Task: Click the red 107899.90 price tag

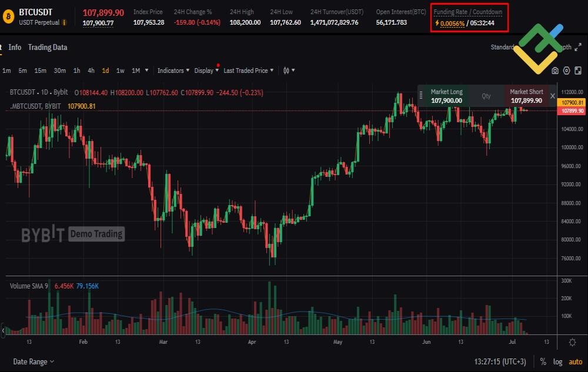Action: pos(572,111)
